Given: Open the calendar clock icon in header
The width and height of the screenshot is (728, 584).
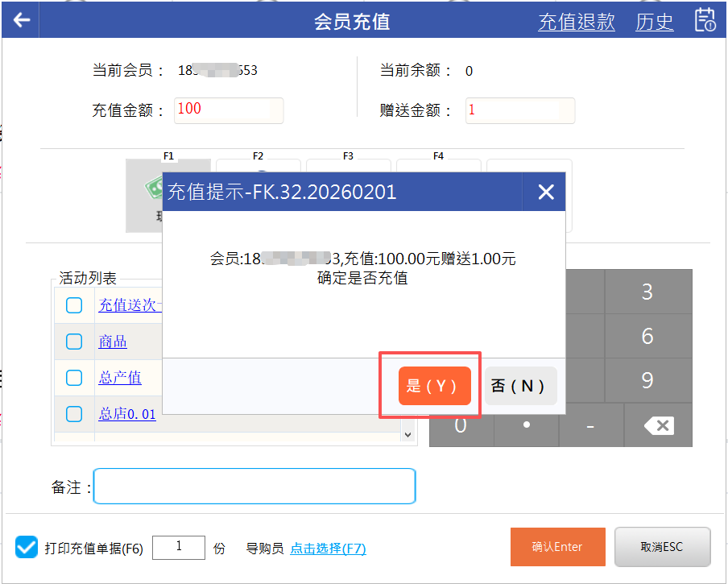Looking at the screenshot, I should pyautogui.click(x=705, y=20).
